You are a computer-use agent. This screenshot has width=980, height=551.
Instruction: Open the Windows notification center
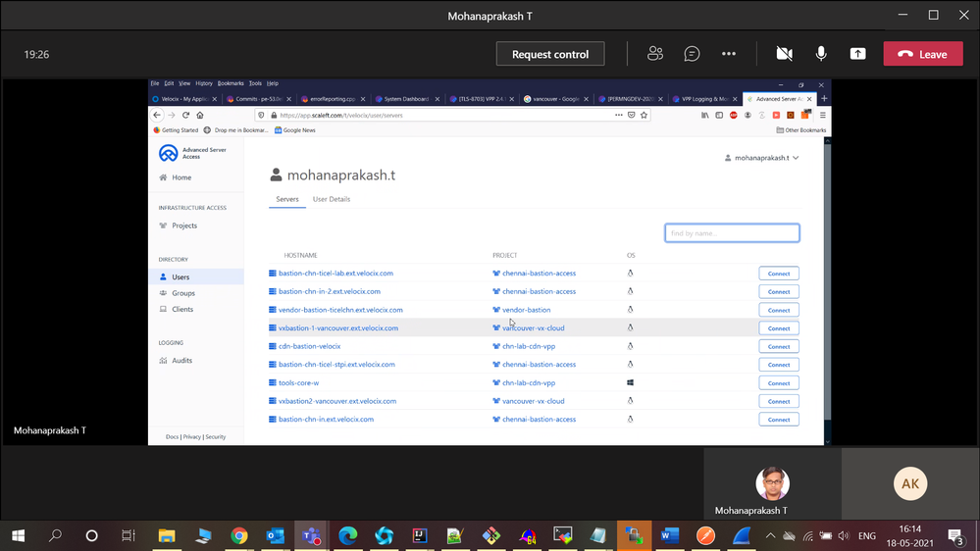coord(955,536)
